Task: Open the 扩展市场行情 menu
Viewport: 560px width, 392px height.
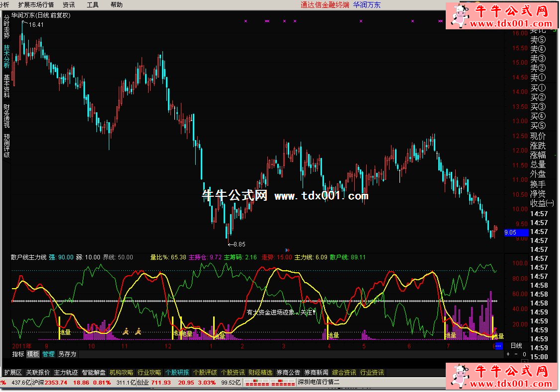Action: pyautogui.click(x=36, y=4)
